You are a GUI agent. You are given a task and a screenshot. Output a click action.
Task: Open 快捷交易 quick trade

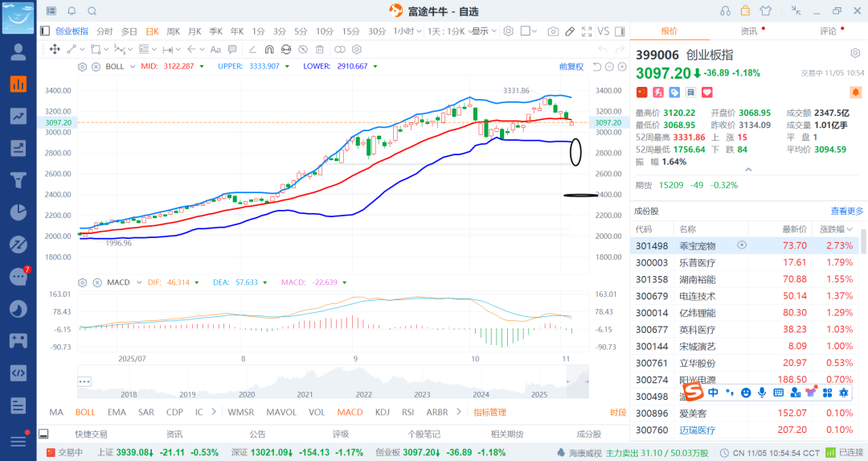pos(92,434)
